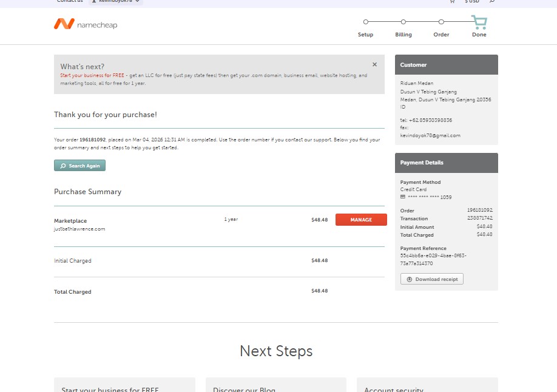
Task: Click the credit card icon
Action: click(403, 197)
